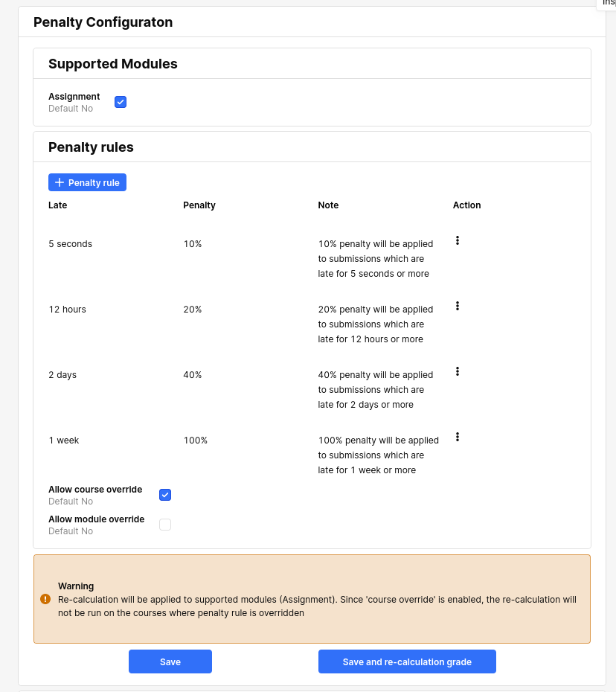Click the orange warning exclamation icon
616x692 pixels.
[45, 599]
